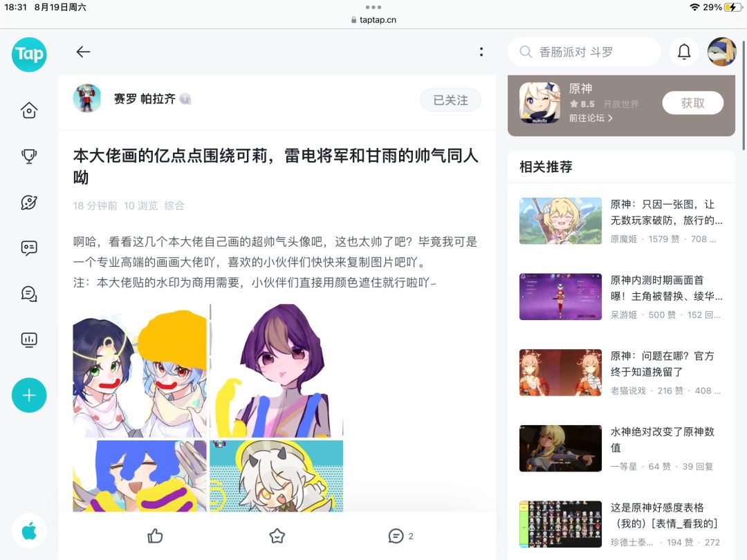Open the 原神 game icon
The width and height of the screenshot is (747, 560).
click(x=539, y=103)
